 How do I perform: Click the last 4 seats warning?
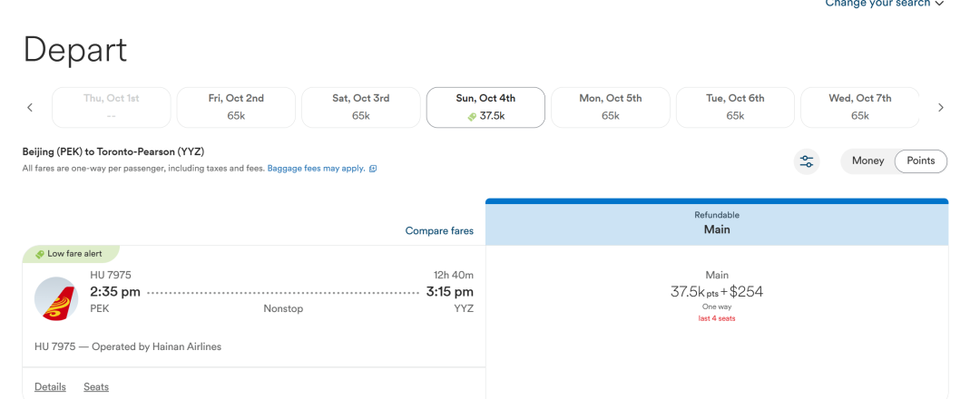tap(717, 318)
